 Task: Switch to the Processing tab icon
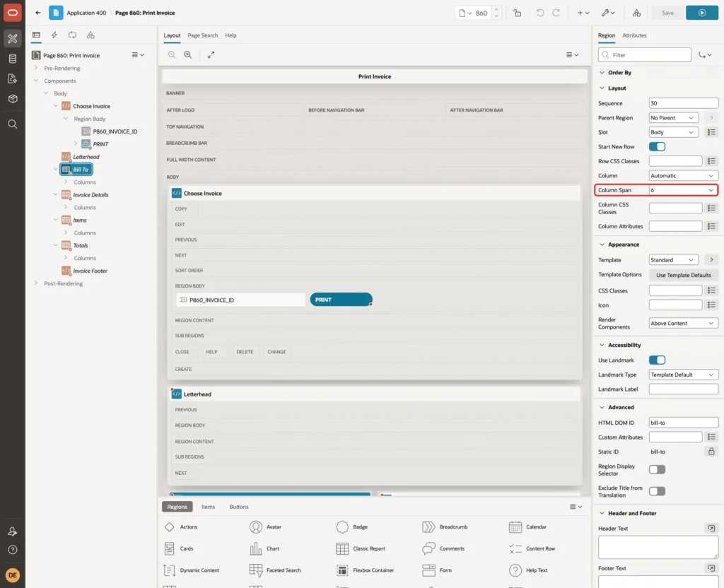click(73, 35)
